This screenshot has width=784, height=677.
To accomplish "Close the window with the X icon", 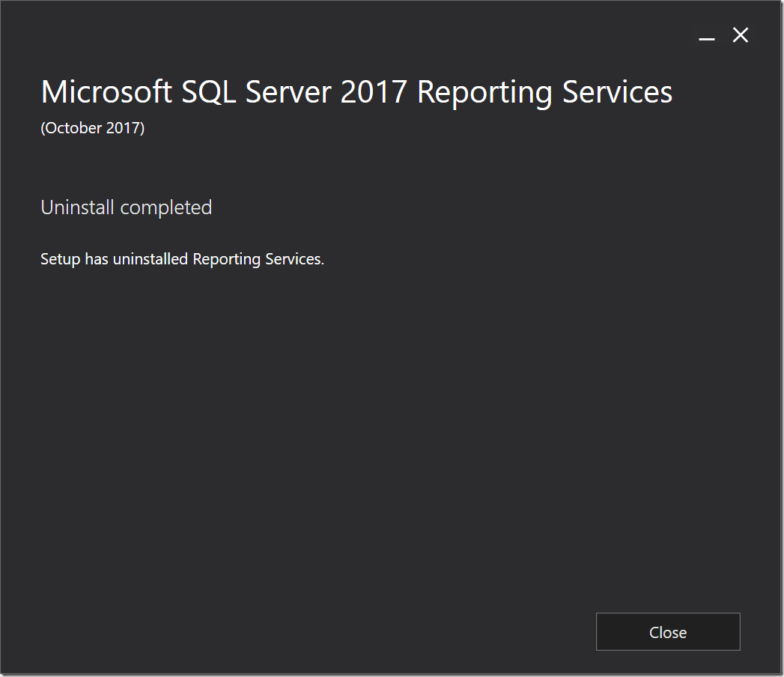I will click(741, 35).
